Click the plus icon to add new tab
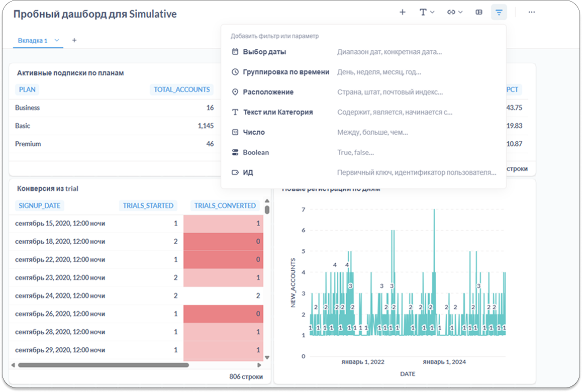582x392 pixels. click(x=74, y=40)
